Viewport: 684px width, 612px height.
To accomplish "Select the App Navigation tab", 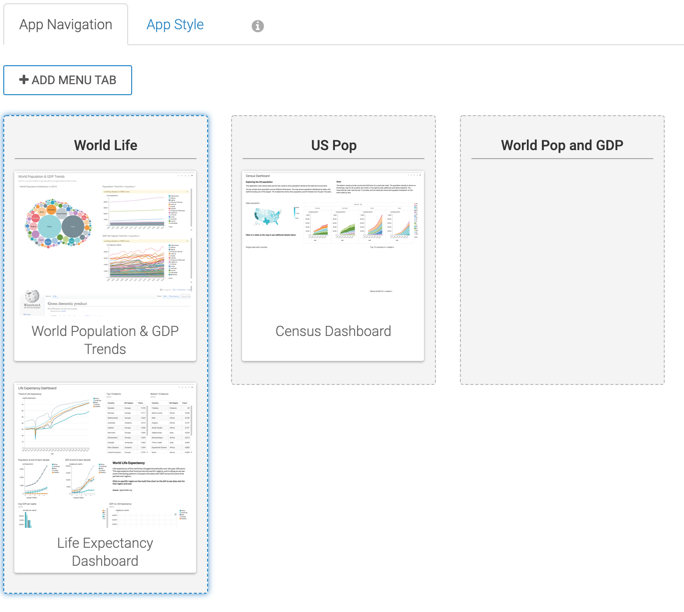I will coord(66,25).
